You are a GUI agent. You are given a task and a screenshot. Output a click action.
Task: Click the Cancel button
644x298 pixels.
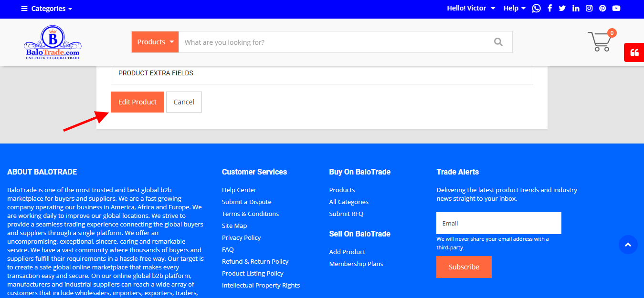[184, 102]
